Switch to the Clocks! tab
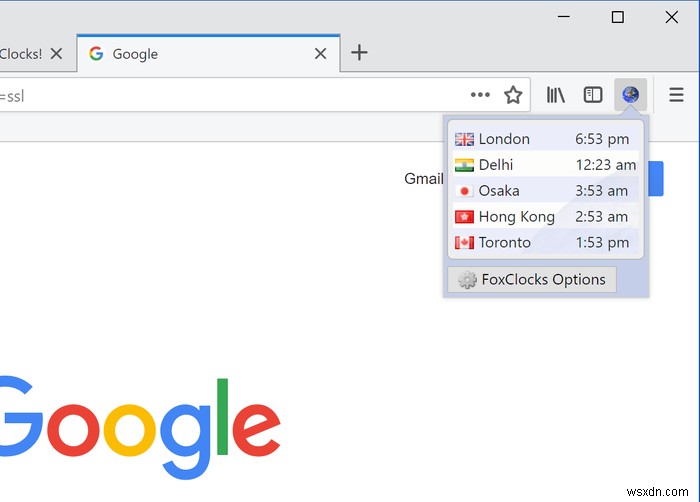 [x=21, y=54]
